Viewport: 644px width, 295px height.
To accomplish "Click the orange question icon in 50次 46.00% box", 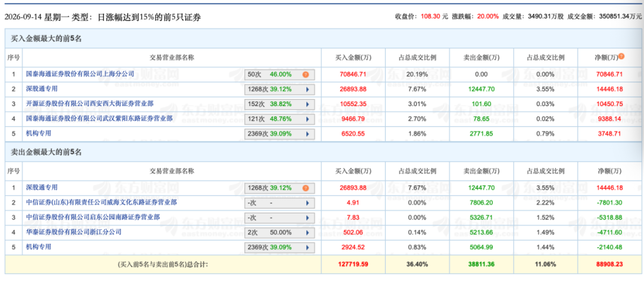I will [x=305, y=74].
